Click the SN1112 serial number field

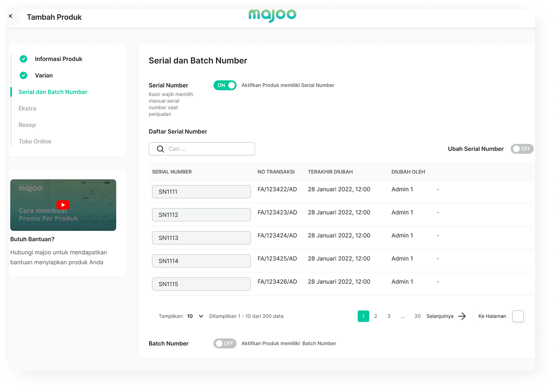[x=201, y=215]
